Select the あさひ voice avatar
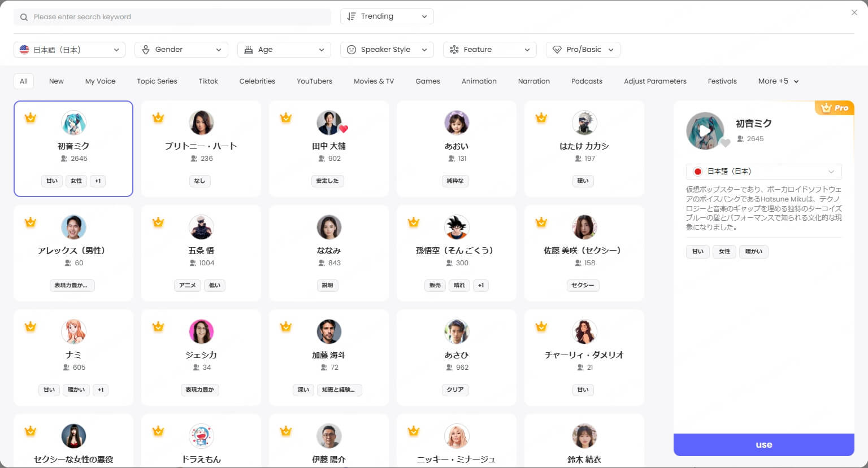Image resolution: width=868 pixels, height=468 pixels. point(457,331)
